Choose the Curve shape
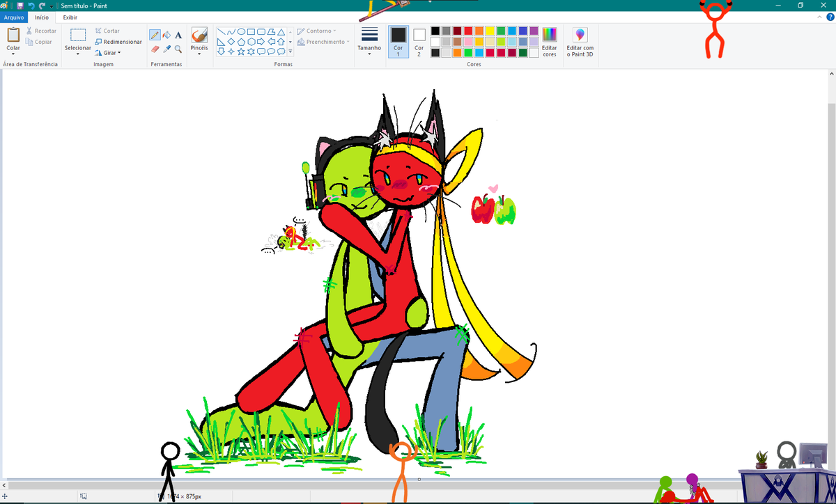Screen dimensions: 836x504 [231, 31]
